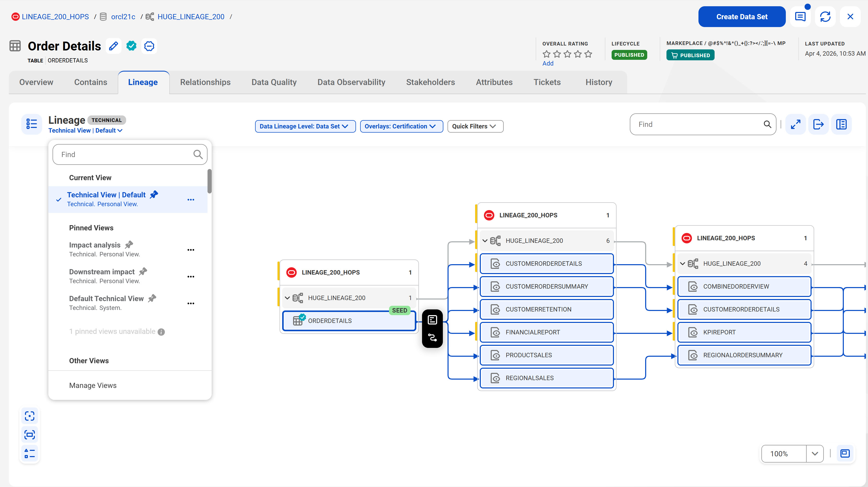Screen dimensions: 868x487
Task: Close the asset page with X icon
Action: click(x=850, y=17)
